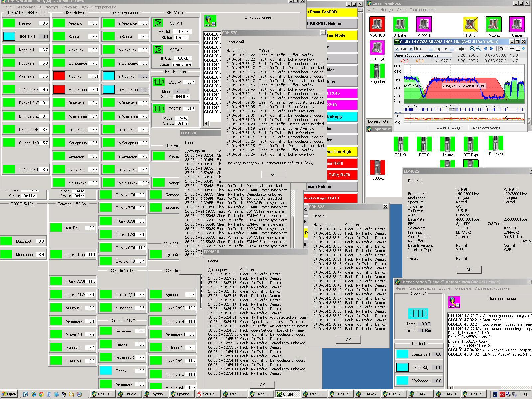Launch Internet Explorer from quick launch
532x399 pixels.
[34, 394]
